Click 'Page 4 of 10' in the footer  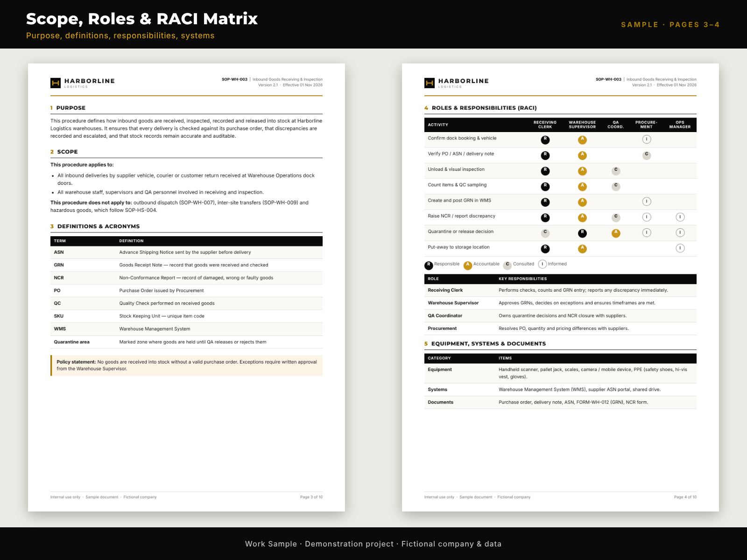tap(685, 497)
